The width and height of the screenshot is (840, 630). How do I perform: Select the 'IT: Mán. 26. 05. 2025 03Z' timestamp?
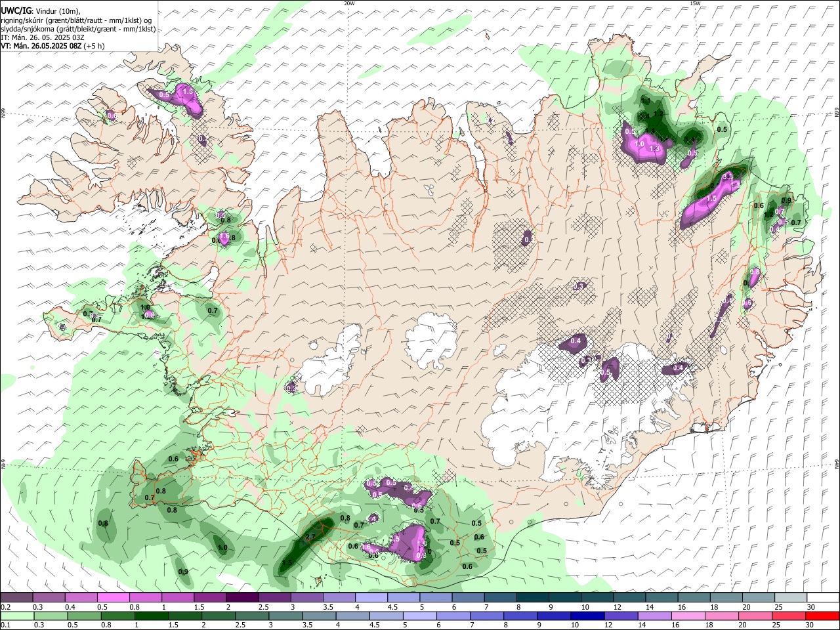(x=43, y=37)
